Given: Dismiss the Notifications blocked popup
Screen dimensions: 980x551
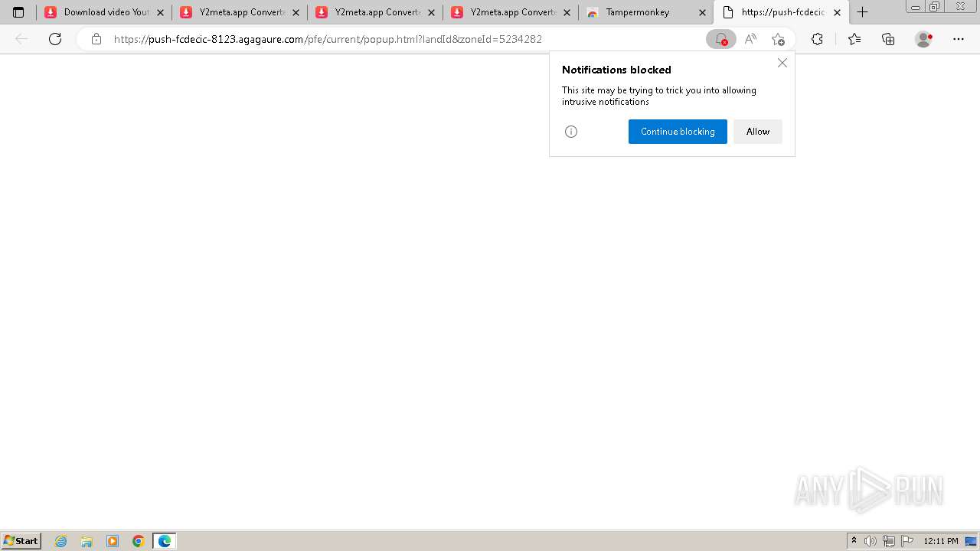Looking at the screenshot, I should coord(782,63).
